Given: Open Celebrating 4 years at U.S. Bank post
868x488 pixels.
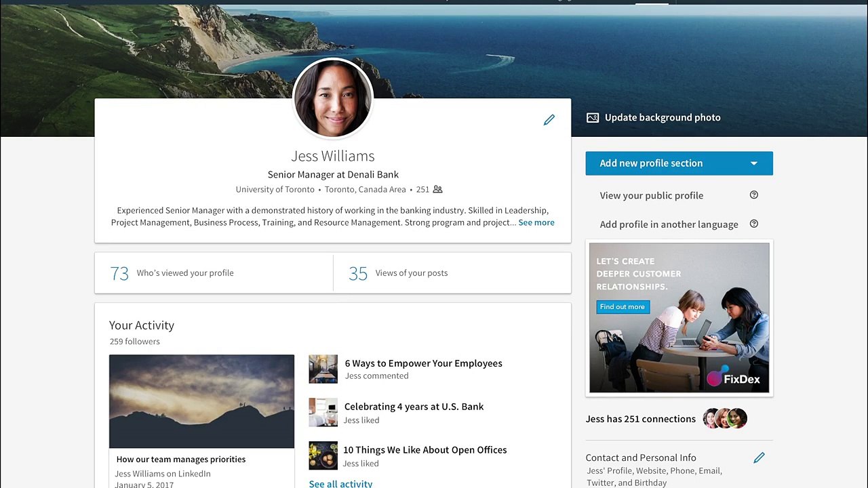Looking at the screenshot, I should click(414, 407).
